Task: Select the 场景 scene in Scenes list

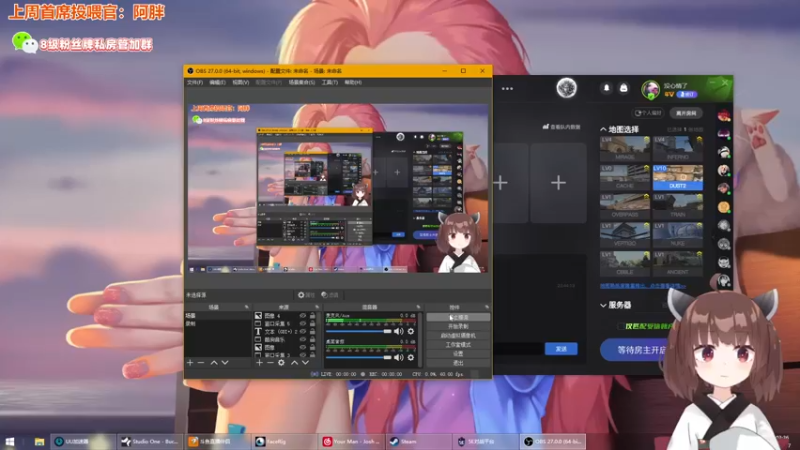Action: (218, 316)
